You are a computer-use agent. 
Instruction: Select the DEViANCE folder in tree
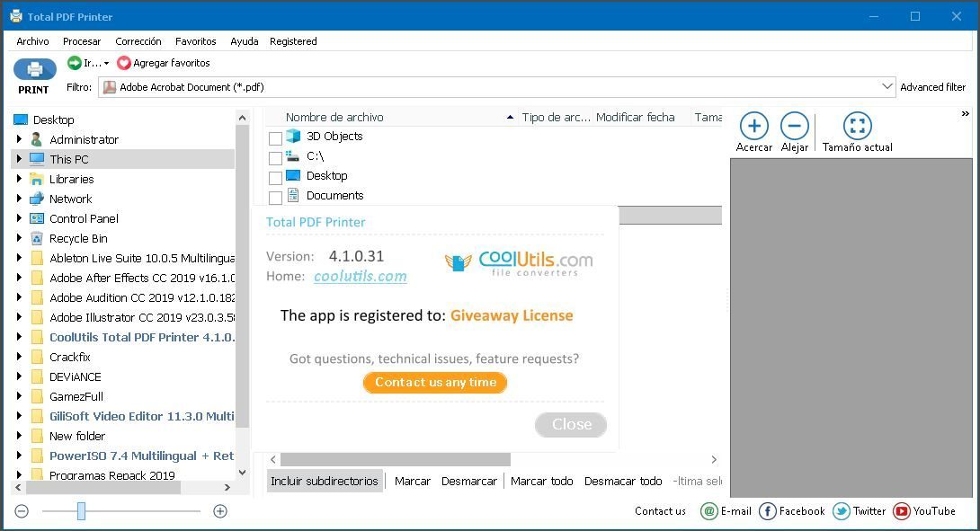(x=75, y=376)
